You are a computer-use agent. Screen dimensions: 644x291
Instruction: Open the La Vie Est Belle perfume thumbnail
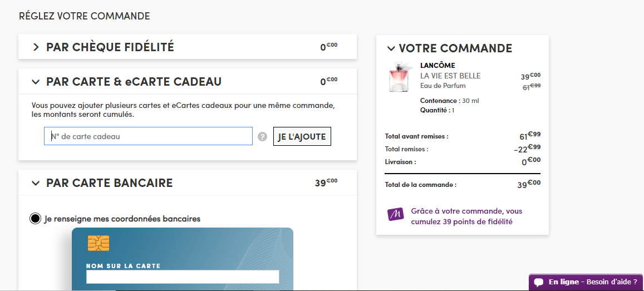[x=400, y=77]
